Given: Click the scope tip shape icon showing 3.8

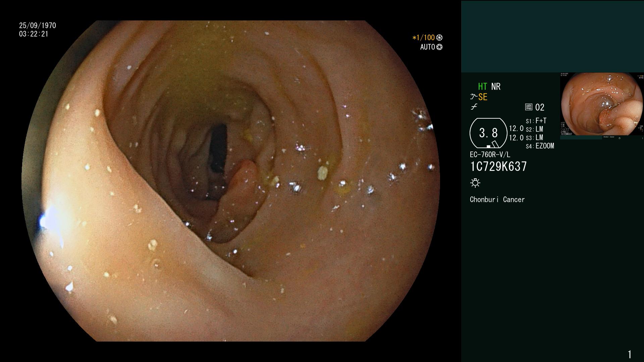Looking at the screenshot, I should coord(488,133).
